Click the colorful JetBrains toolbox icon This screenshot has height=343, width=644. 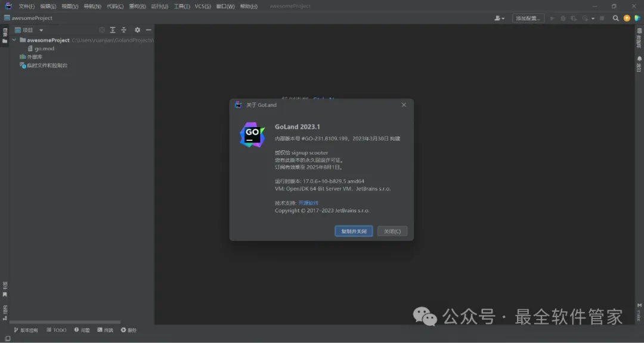click(x=637, y=18)
